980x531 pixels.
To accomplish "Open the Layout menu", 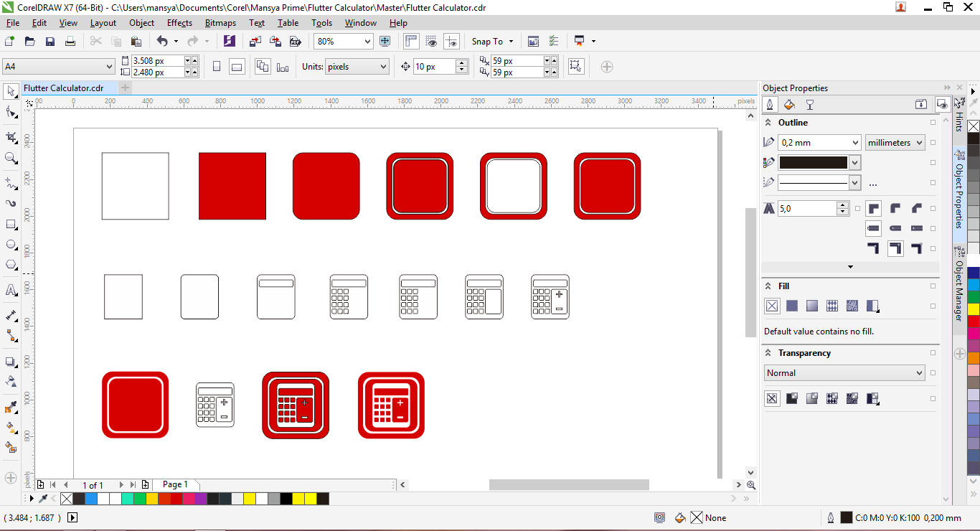I will (x=103, y=23).
